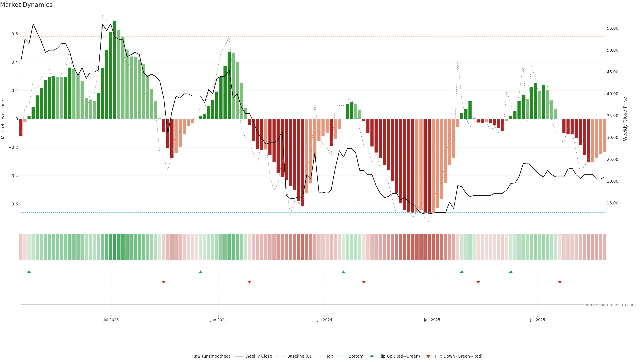Click the red flip-down triangle after Jul 2023

click(164, 282)
